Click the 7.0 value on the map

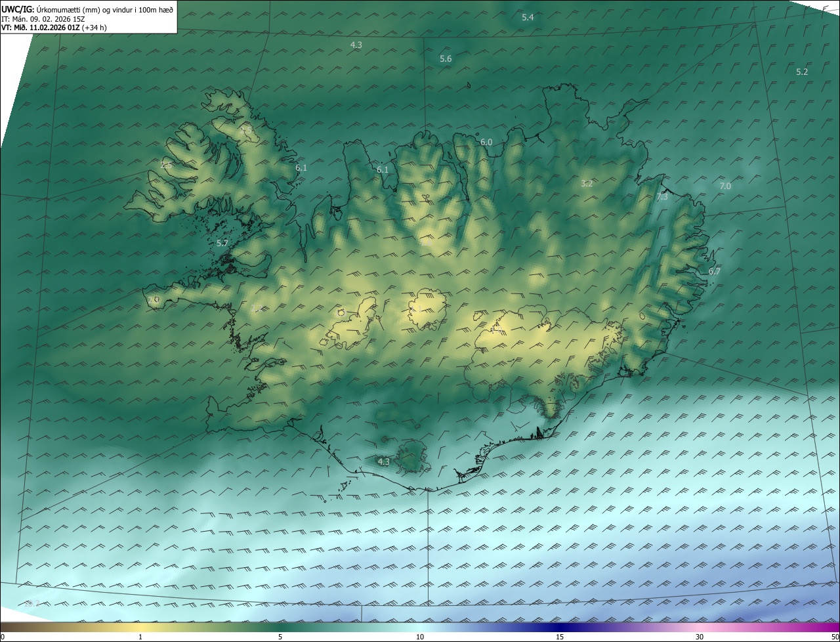[x=725, y=186]
